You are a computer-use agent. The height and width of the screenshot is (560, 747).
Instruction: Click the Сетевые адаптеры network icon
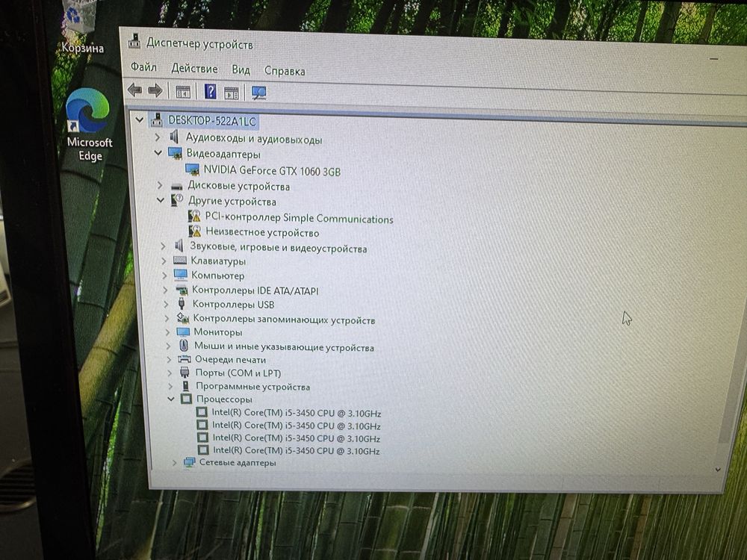pyautogui.click(x=190, y=462)
